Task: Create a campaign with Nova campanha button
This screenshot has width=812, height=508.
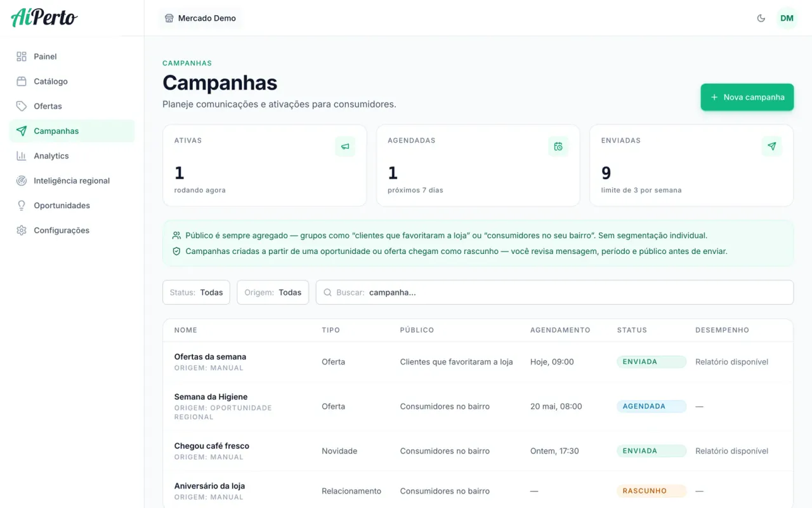Action: point(747,97)
